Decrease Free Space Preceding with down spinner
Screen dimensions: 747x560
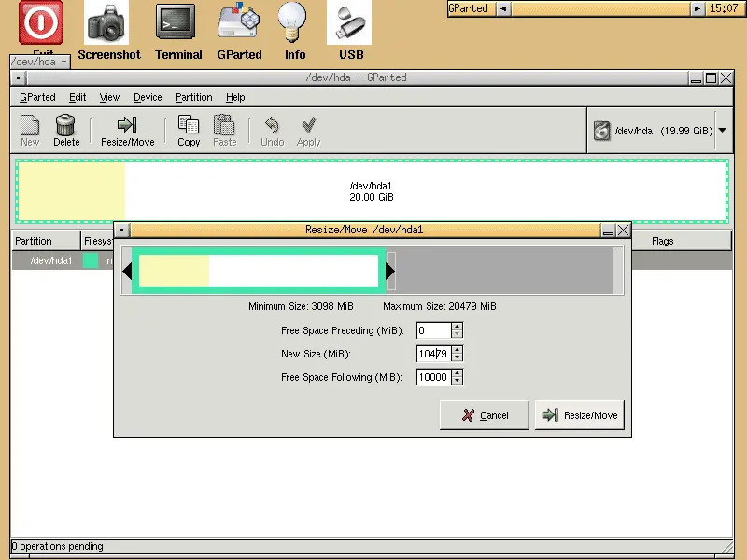pyautogui.click(x=457, y=334)
